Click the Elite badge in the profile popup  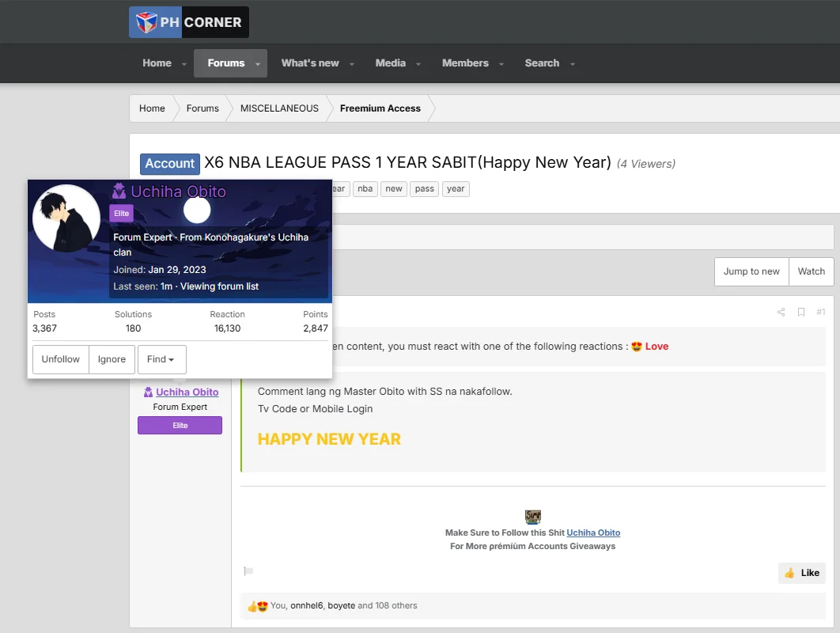tap(121, 214)
